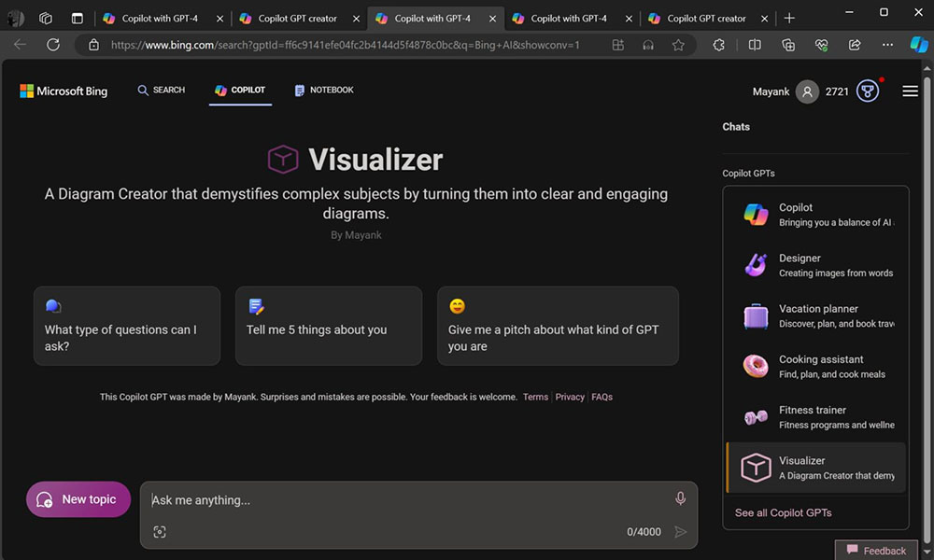Click the 'By Mayank' author text

[356, 235]
